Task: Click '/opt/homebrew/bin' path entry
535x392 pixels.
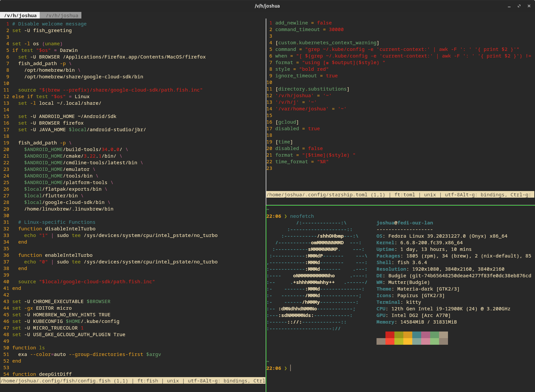Action: tap(49, 70)
